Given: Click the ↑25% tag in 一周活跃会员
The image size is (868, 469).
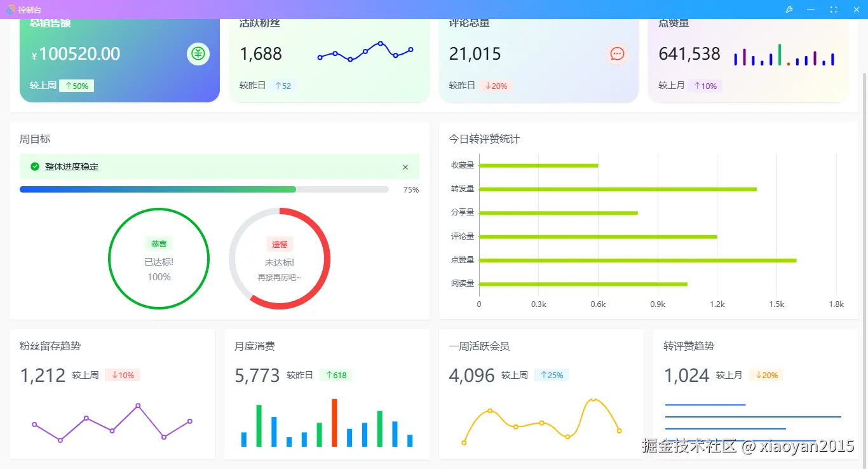Looking at the screenshot, I should 552,375.
